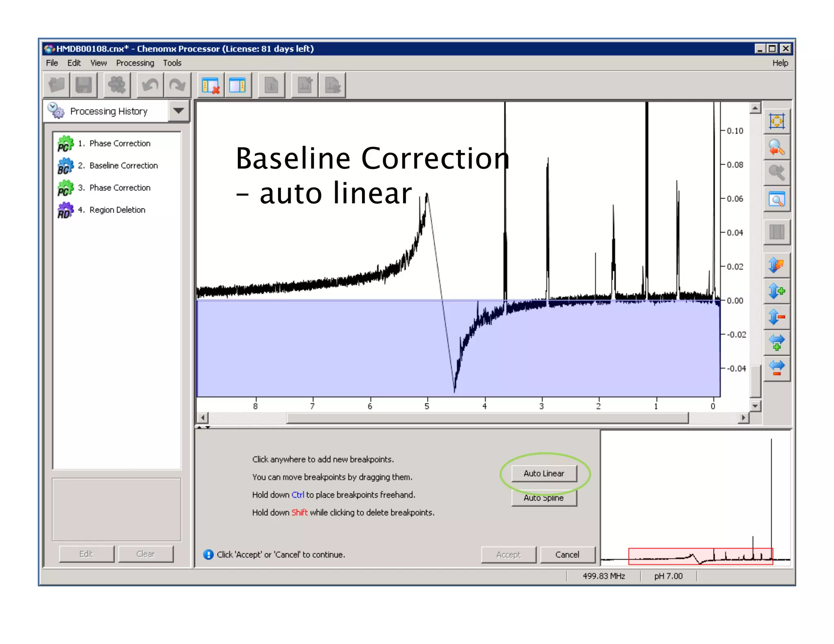Viewport: 834px width, 644px height.
Task: Increase vertical zoom with green plus
Action: 777,291
